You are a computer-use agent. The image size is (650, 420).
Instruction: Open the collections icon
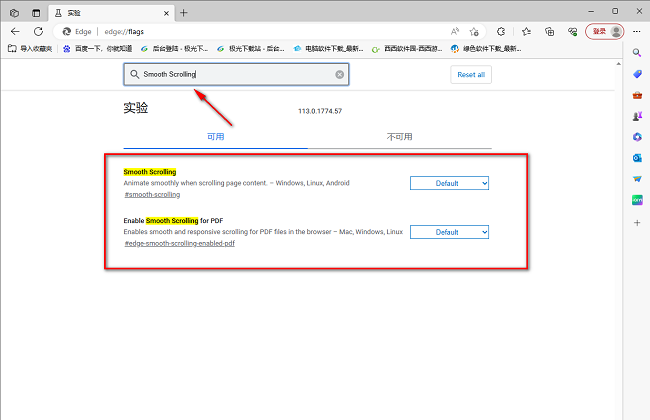tap(550, 32)
